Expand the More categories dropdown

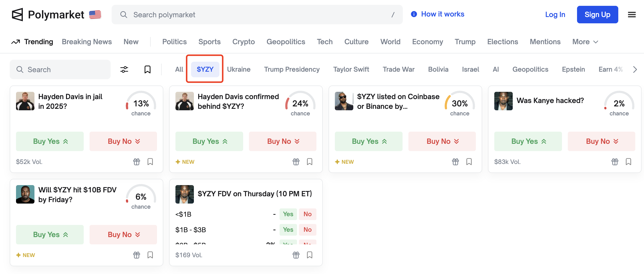(585, 42)
